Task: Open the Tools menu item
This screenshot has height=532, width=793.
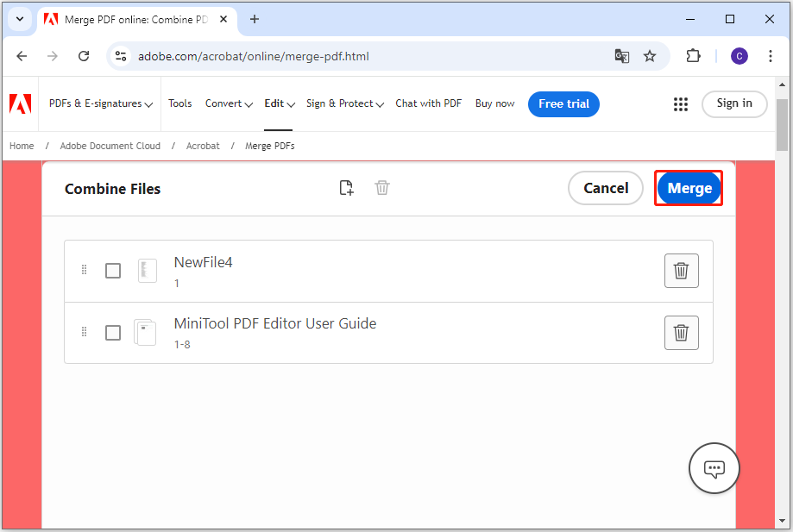Action: point(180,103)
